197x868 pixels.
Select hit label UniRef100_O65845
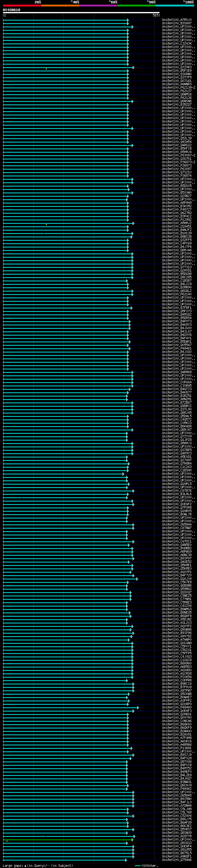click(177, 796)
